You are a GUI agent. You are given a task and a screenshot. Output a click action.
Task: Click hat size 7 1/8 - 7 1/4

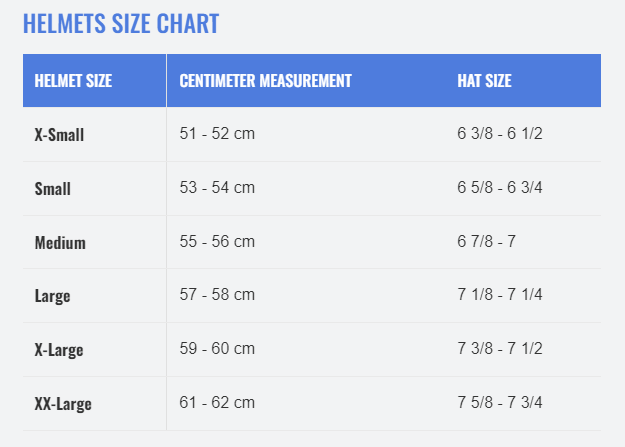[x=500, y=295]
